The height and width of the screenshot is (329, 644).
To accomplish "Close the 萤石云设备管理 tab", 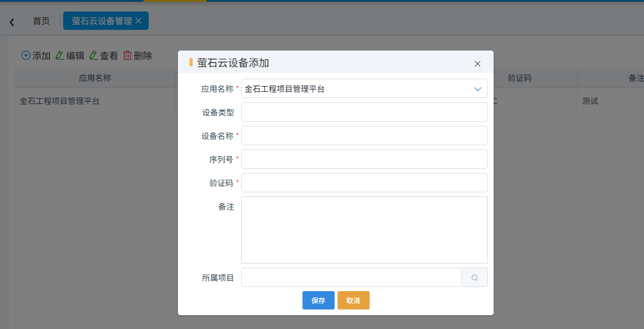I will pos(138,21).
